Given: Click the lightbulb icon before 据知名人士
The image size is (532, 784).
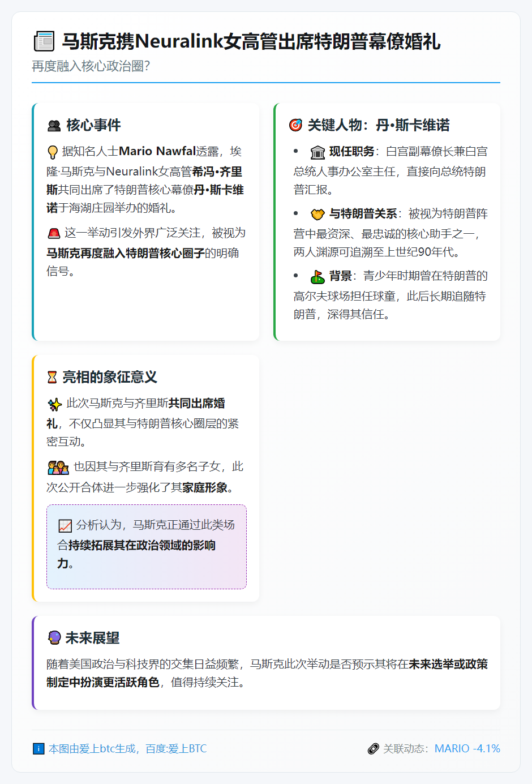Looking at the screenshot, I should click(53, 152).
